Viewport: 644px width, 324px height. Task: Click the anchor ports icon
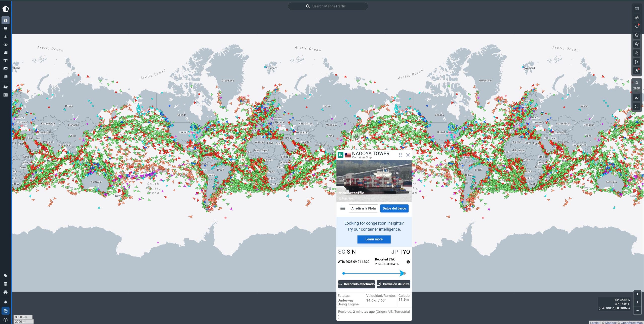point(6,36)
